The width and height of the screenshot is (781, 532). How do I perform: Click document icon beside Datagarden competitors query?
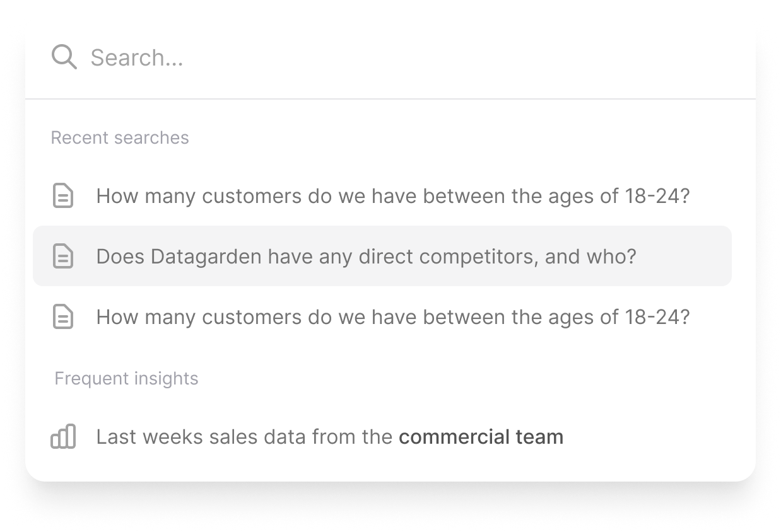click(62, 256)
